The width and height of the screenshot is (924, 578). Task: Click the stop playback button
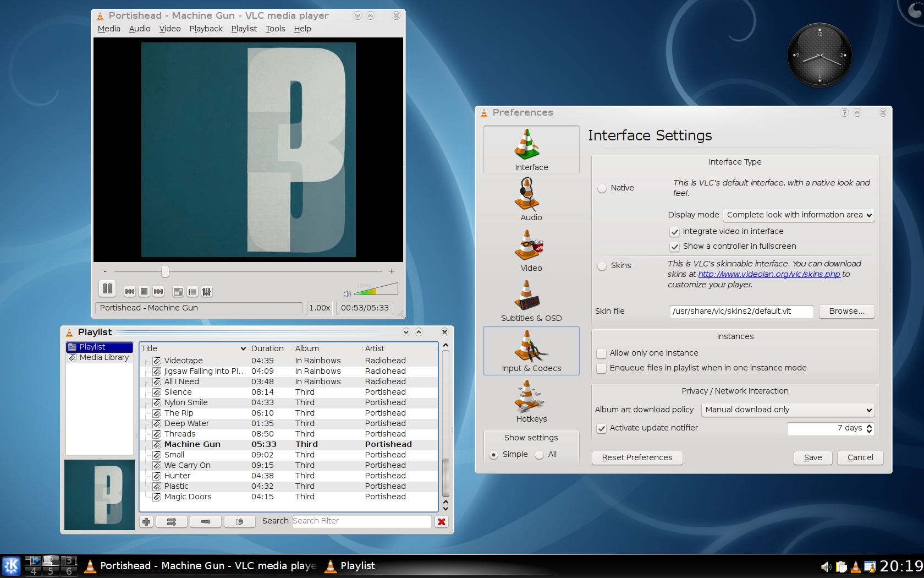(x=144, y=291)
